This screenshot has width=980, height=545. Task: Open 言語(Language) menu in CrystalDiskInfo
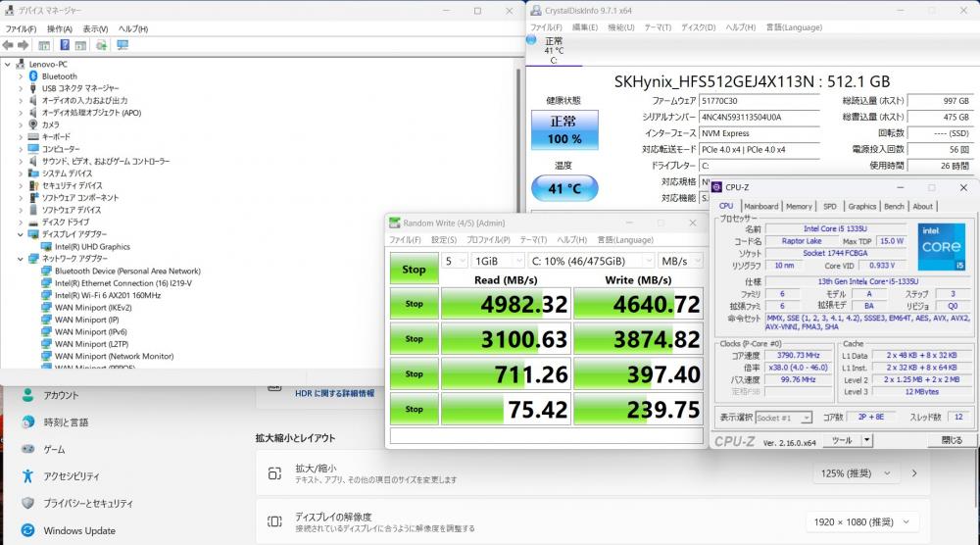click(x=794, y=27)
